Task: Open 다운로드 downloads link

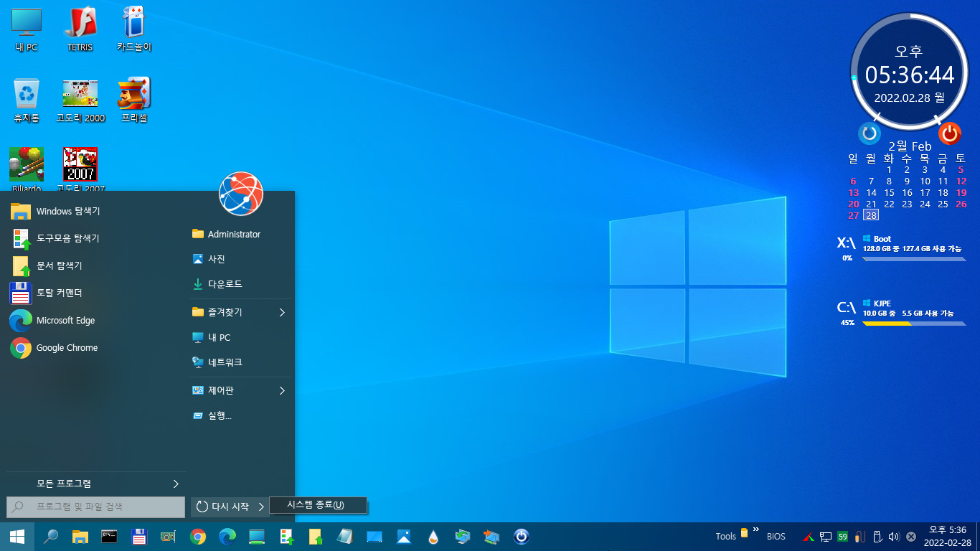Action: click(x=240, y=284)
